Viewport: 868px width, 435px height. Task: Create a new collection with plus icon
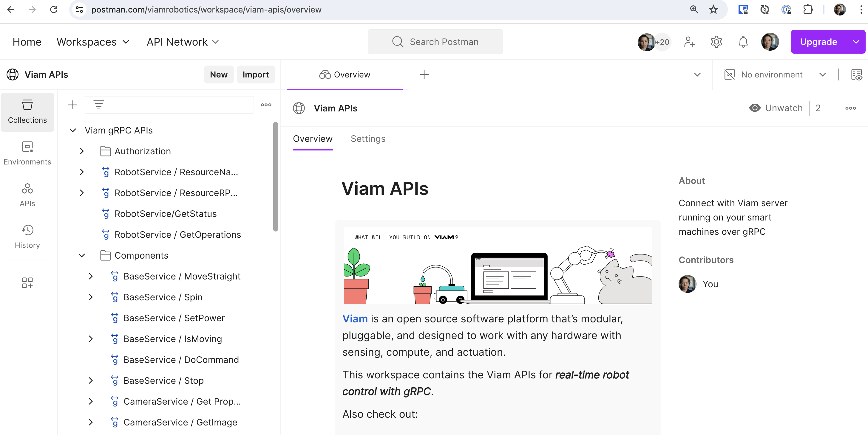73,105
